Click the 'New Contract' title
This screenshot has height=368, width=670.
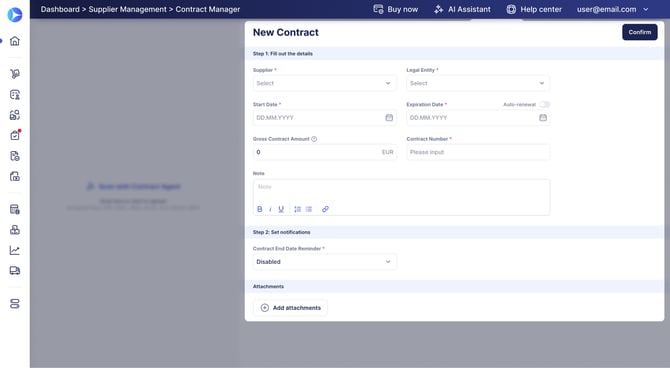(285, 32)
